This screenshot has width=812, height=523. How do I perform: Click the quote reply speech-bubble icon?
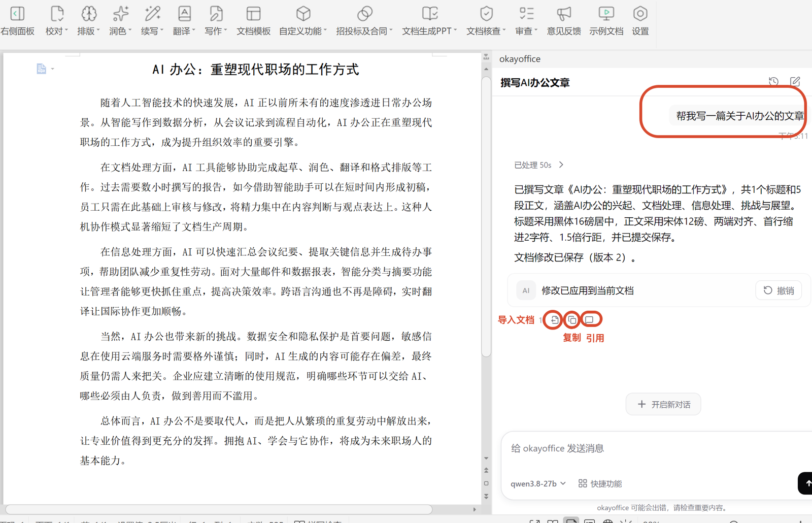(x=589, y=320)
